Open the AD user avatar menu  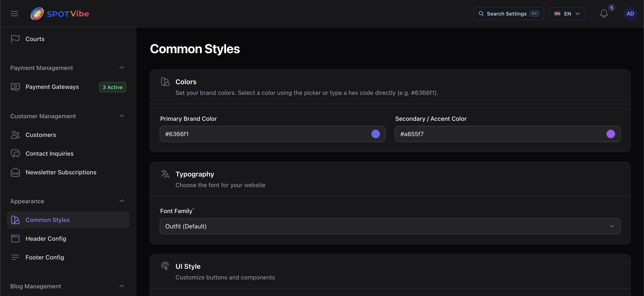point(630,13)
